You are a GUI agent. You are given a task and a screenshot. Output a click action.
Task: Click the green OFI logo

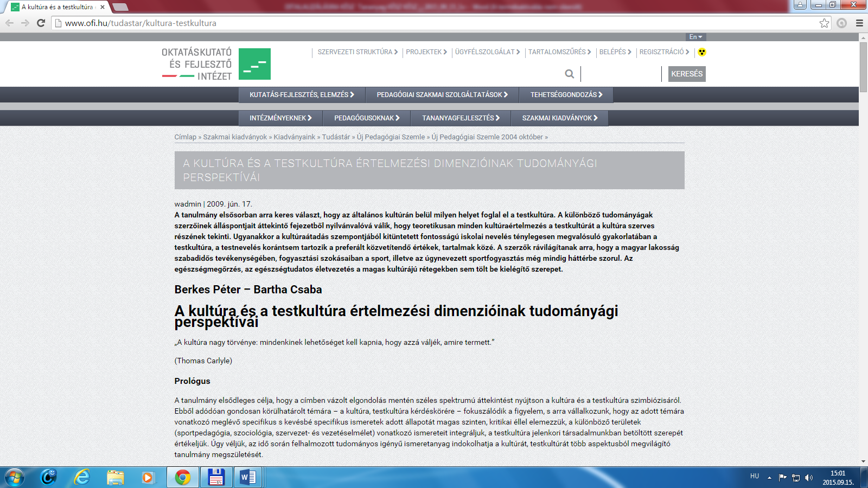point(254,64)
